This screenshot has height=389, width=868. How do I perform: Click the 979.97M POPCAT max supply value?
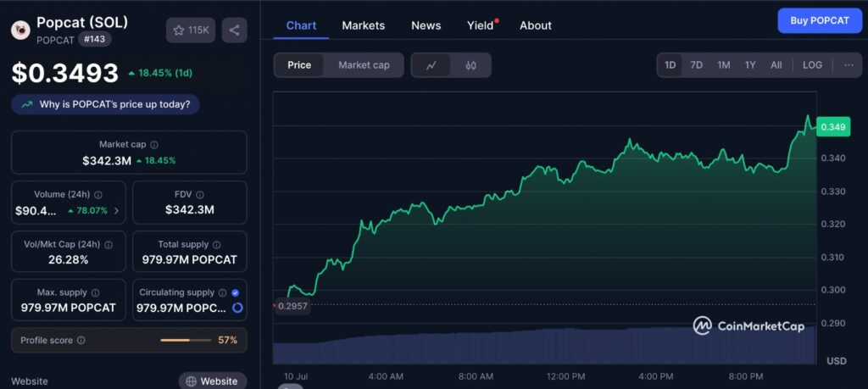[69, 308]
